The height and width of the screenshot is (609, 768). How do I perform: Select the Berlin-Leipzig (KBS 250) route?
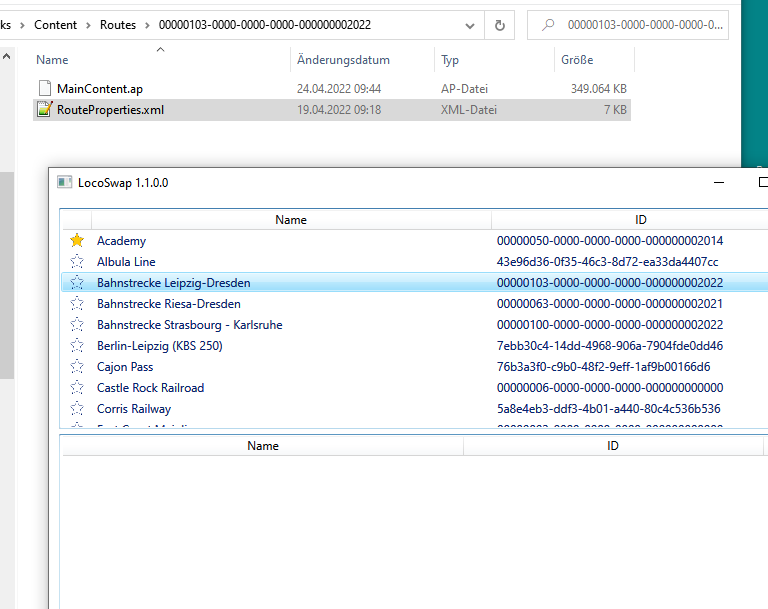point(415,346)
